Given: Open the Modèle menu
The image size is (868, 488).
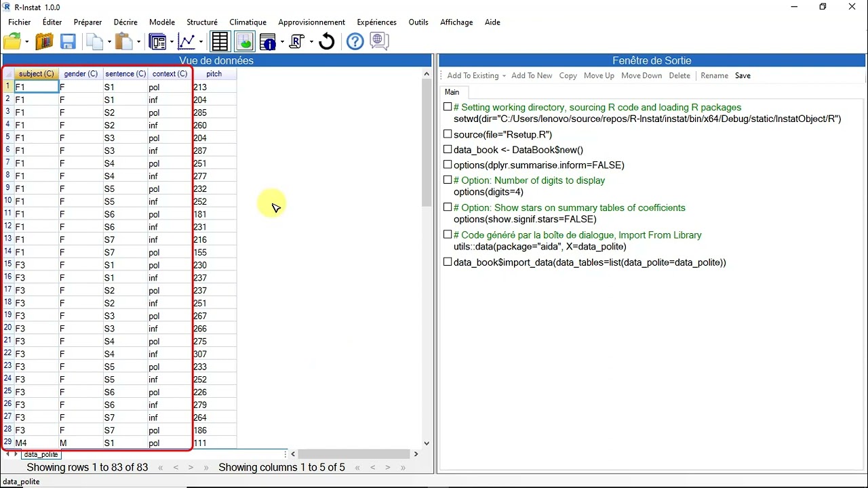Looking at the screenshot, I should point(162,22).
